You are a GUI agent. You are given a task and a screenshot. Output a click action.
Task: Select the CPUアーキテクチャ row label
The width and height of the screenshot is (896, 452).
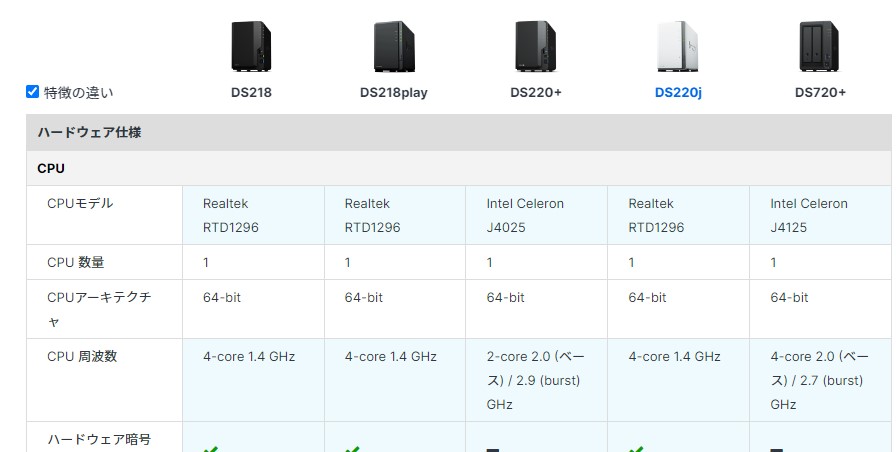click(99, 309)
